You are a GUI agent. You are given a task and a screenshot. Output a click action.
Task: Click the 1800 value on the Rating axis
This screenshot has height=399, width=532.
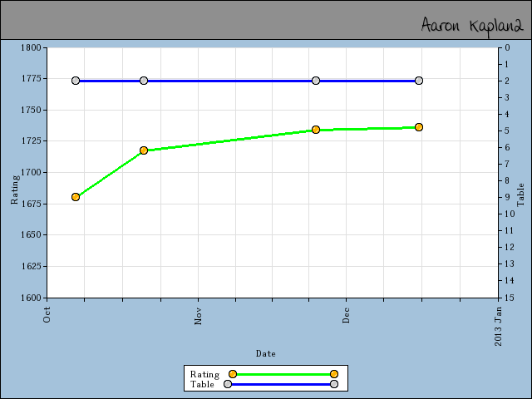31,47
